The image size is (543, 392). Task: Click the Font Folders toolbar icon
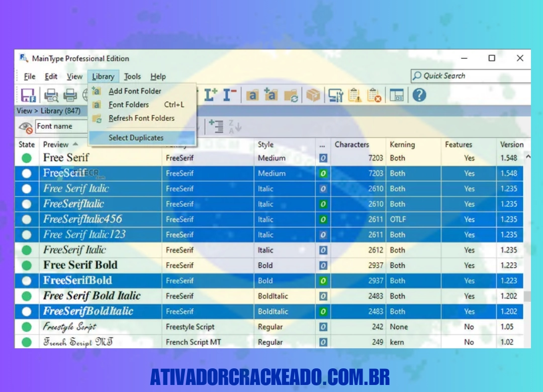[x=252, y=95]
